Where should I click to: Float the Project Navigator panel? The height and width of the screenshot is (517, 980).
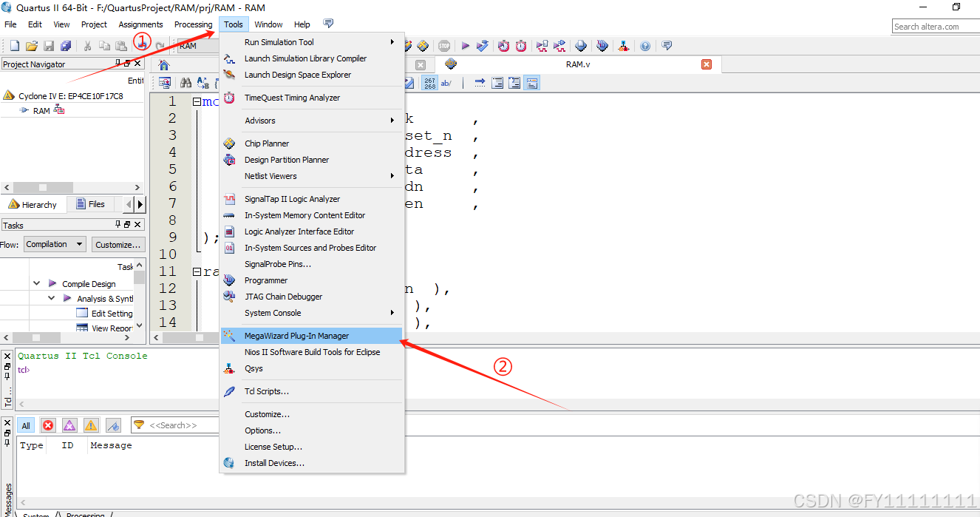coord(126,64)
